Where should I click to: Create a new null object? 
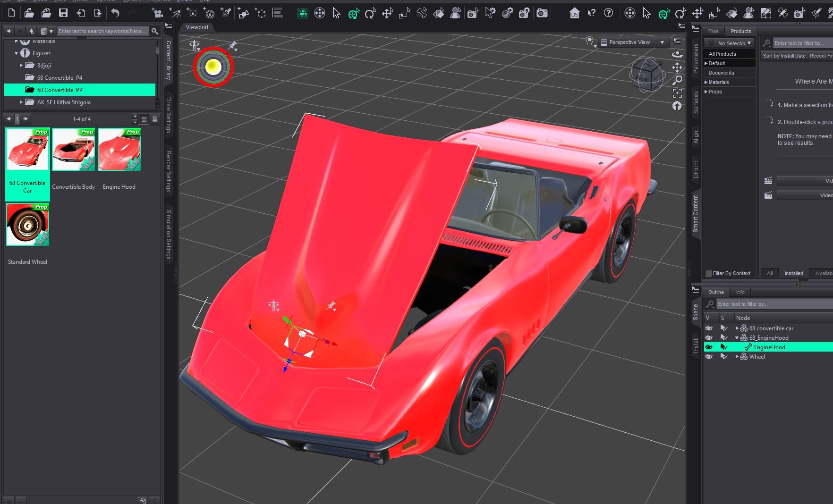(260, 13)
